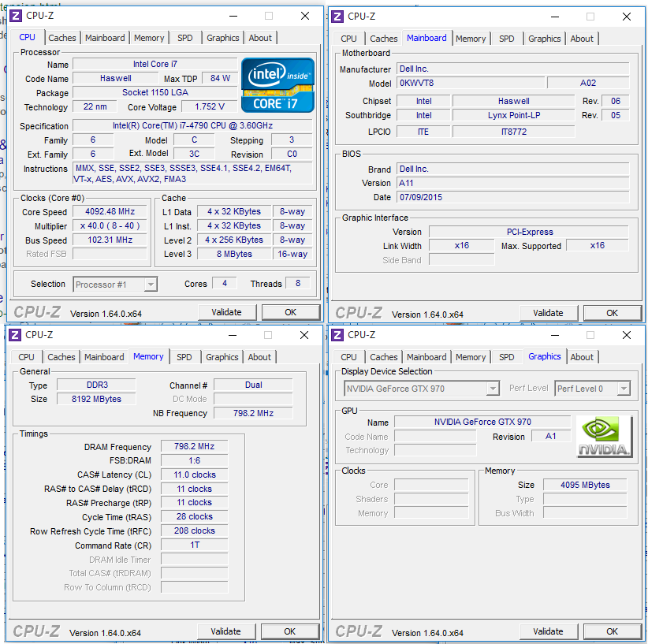This screenshot has width=648, height=644.
Task: Click the CPU-Z app icon in the Memory window title bar
Action: click(x=15, y=335)
